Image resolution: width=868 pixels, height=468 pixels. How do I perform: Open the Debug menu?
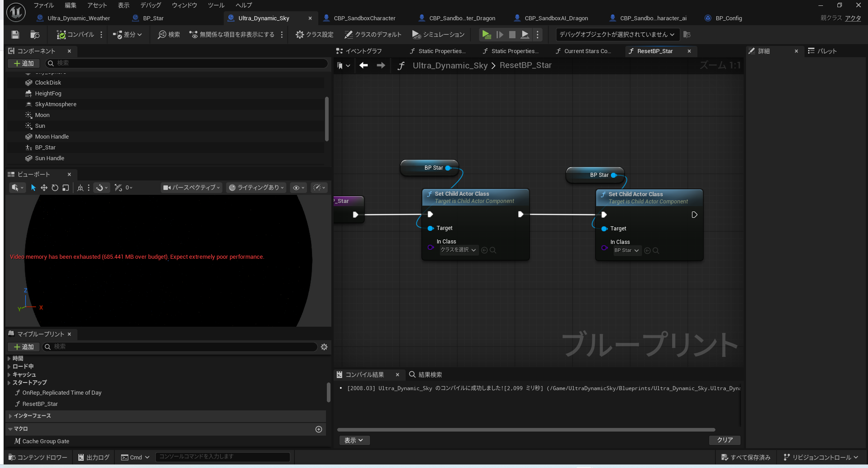150,5
